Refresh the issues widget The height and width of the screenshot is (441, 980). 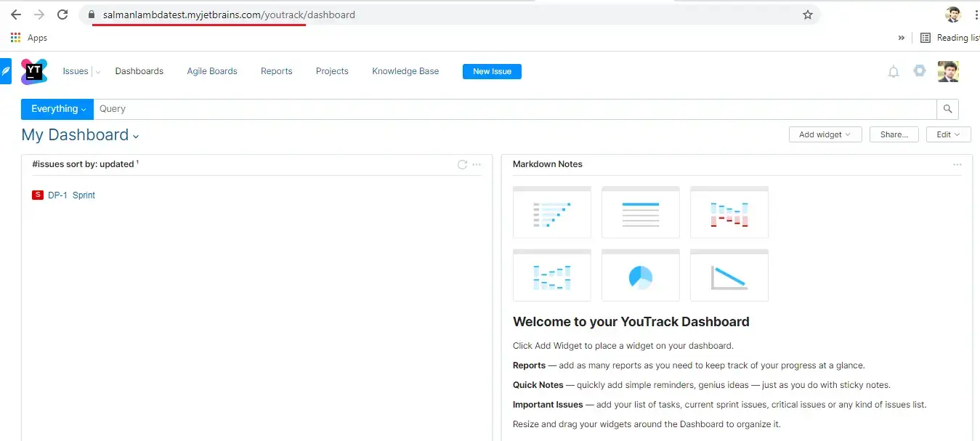(462, 165)
